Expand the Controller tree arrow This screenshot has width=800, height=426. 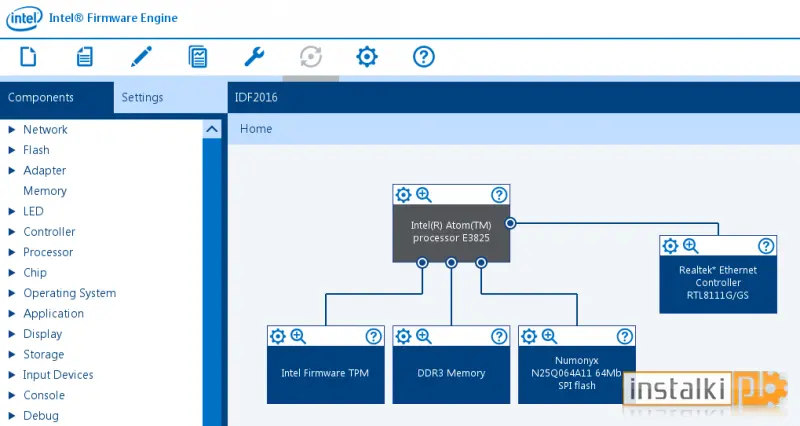click(12, 232)
